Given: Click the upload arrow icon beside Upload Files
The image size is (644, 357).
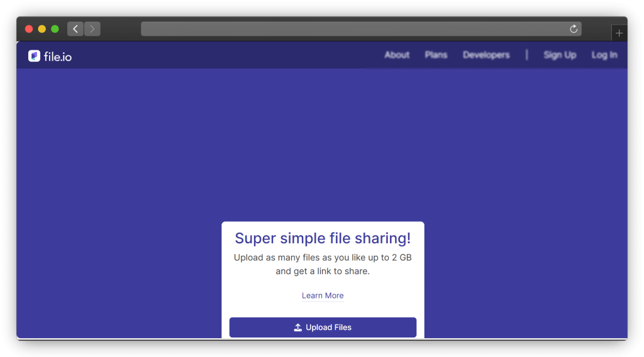Looking at the screenshot, I should click(298, 327).
